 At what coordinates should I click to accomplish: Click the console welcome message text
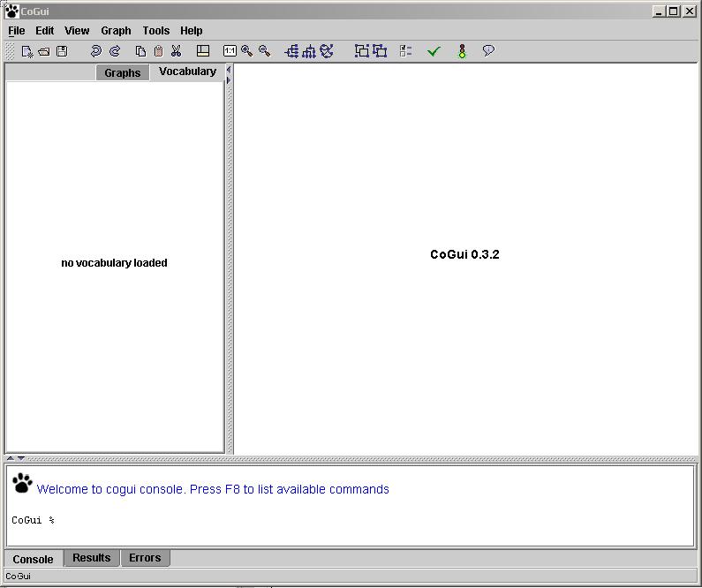click(x=213, y=489)
